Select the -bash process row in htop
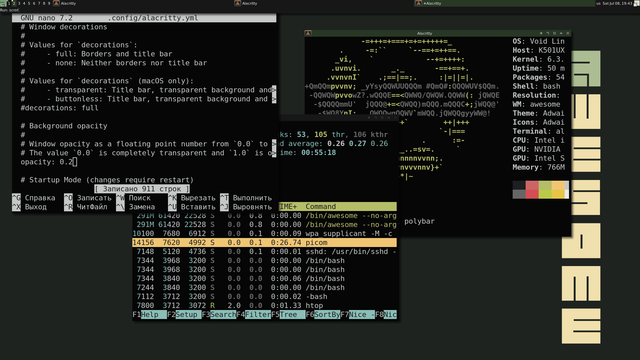This screenshot has height=360, width=640. [264, 296]
